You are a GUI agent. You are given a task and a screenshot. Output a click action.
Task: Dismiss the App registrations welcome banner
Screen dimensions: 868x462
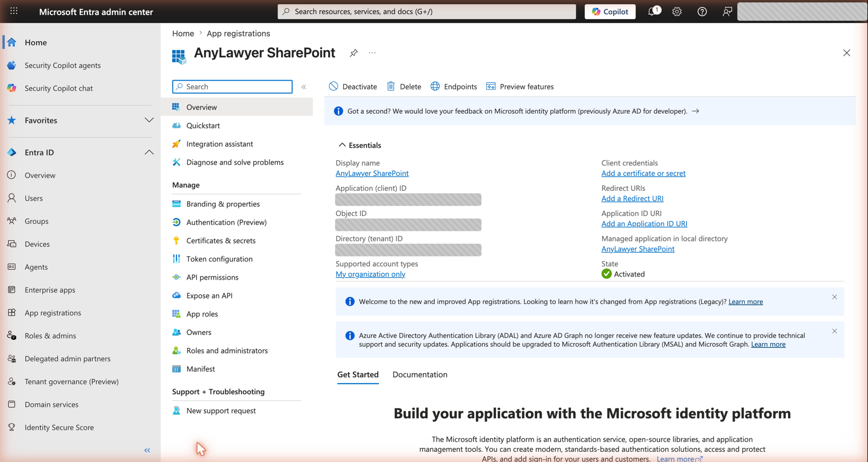point(834,297)
